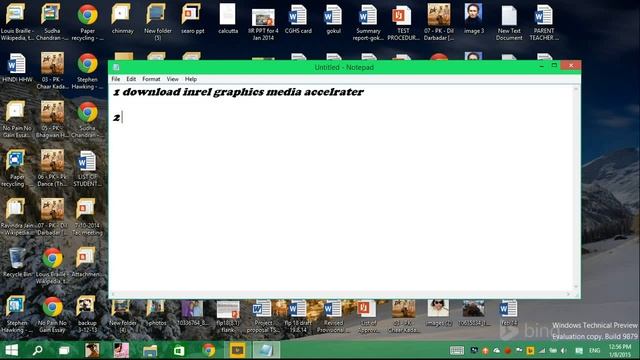Screen dimensions: 640x360
Task: Place cursor in the Notepad text area
Action: (342, 188)
